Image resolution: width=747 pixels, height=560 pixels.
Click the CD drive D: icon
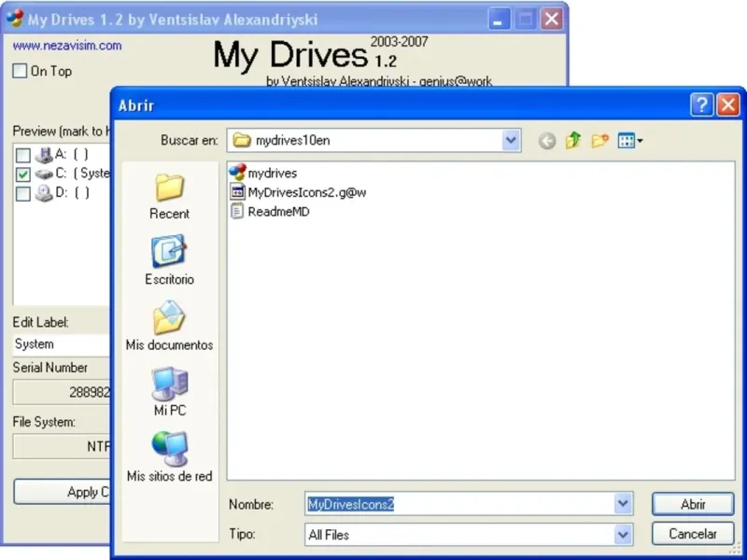44,193
